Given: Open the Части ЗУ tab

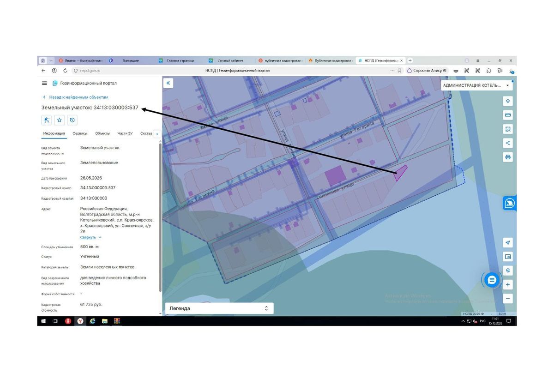Looking at the screenshot, I should (x=125, y=133).
